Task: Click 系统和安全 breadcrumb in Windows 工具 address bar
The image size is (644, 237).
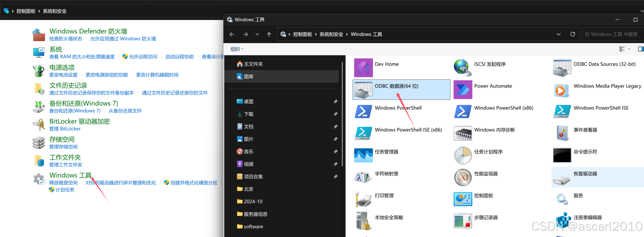Action: (x=331, y=34)
